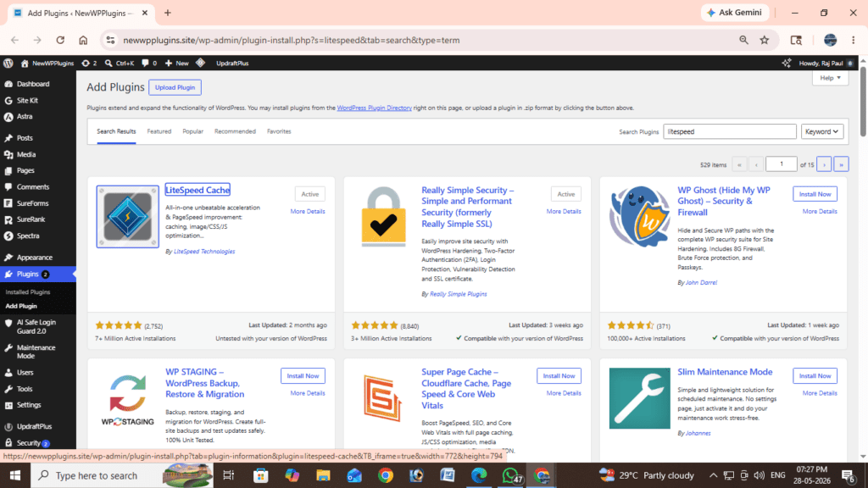This screenshot has height=488, width=868.
Task: Open More Details for Really Simple Security
Action: coord(564,211)
